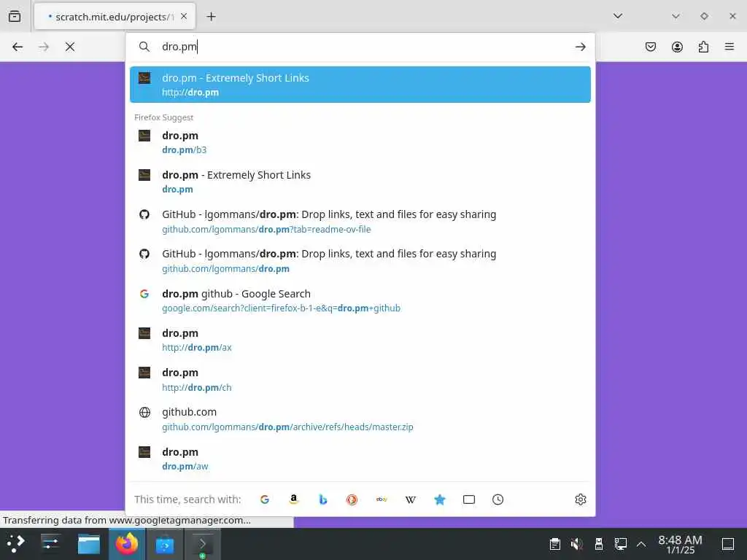
Task: Search this time with DuckDuckGo
Action: [352, 499]
